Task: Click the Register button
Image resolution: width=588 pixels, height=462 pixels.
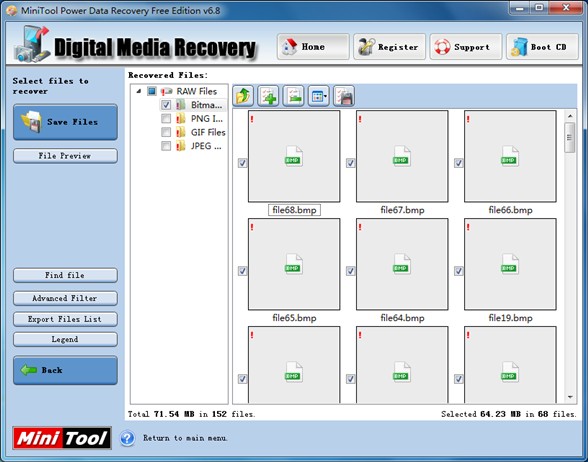Action: 390,46
